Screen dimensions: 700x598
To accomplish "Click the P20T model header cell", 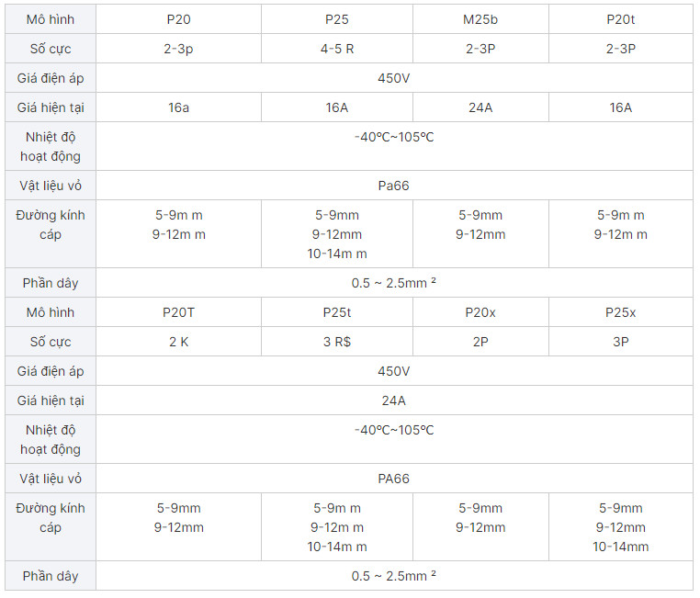I will point(179,312).
